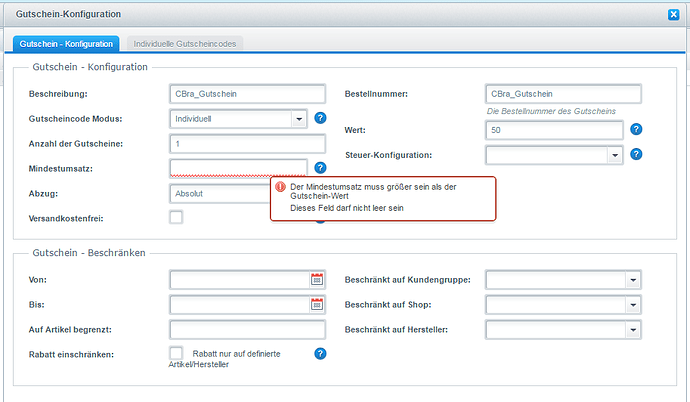Image resolution: width=690 pixels, height=402 pixels.
Task: Close the Gutschein-Konfiguration dialog
Action: click(673, 15)
